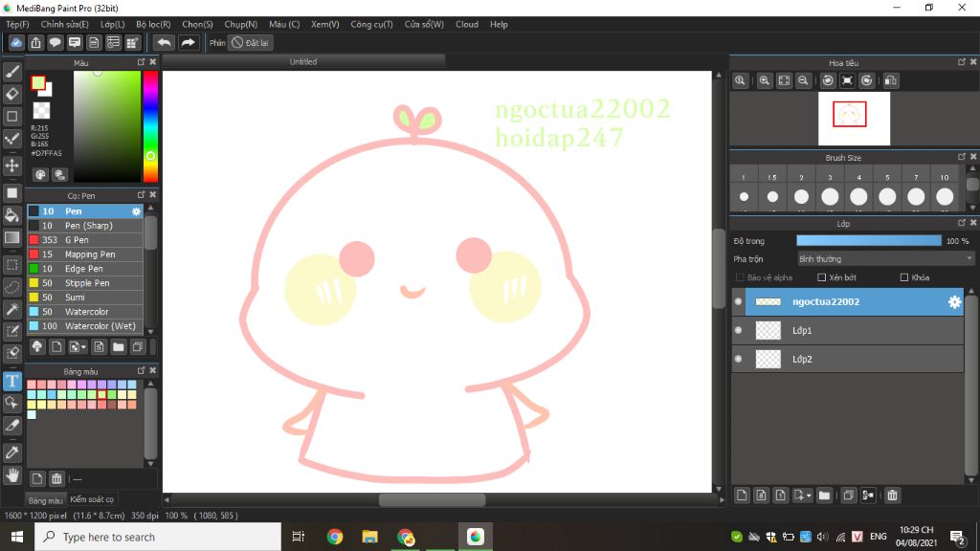
Task: Open the Chỉnh sửa(E) menu
Action: [64, 24]
